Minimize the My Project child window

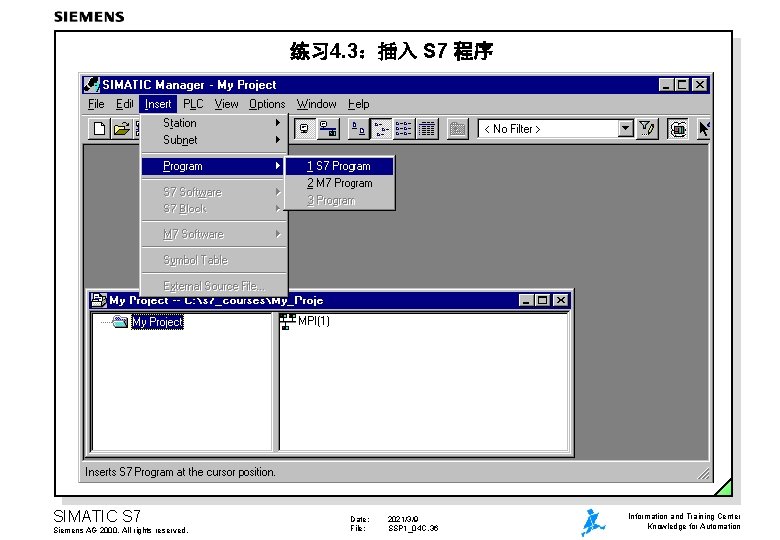tap(526, 300)
